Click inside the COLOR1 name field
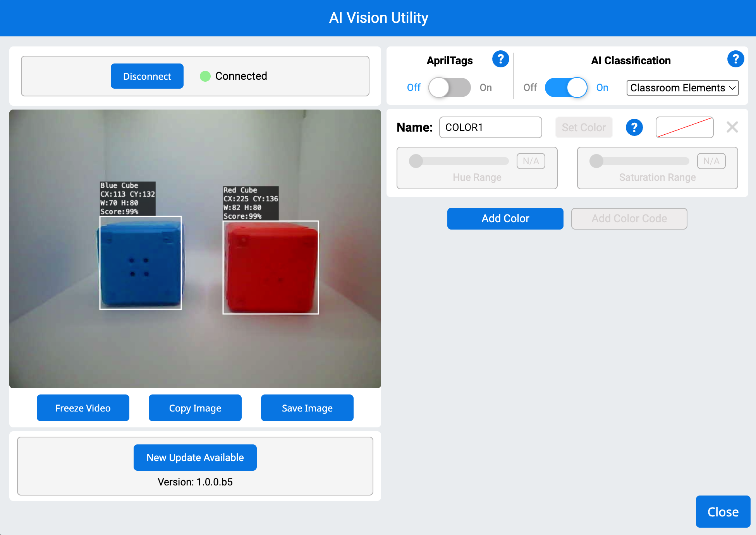The height and width of the screenshot is (535, 756). (x=490, y=127)
